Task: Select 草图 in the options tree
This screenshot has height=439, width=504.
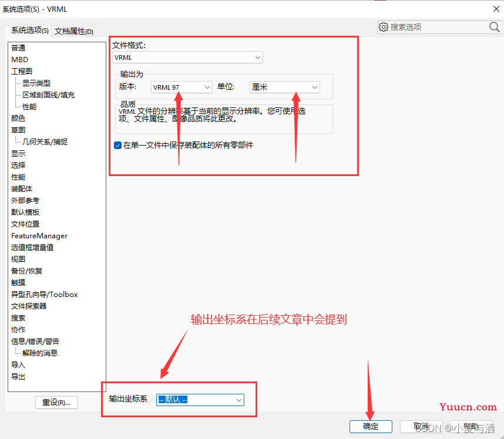Action: pos(18,130)
